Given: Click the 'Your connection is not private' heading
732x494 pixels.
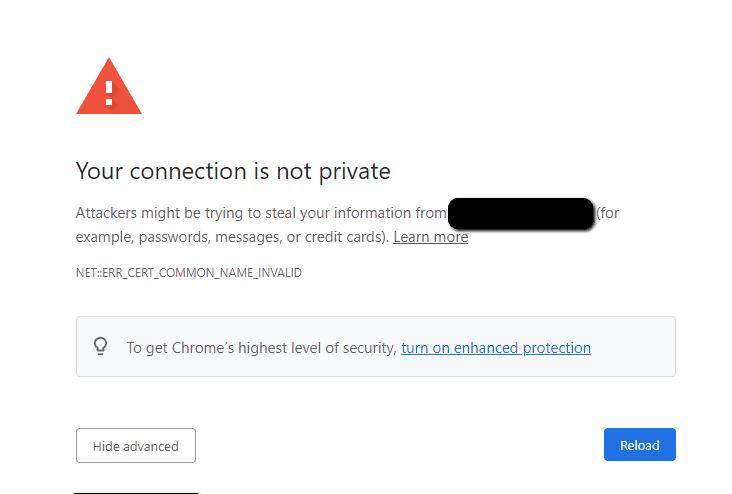Looking at the screenshot, I should (233, 171).
